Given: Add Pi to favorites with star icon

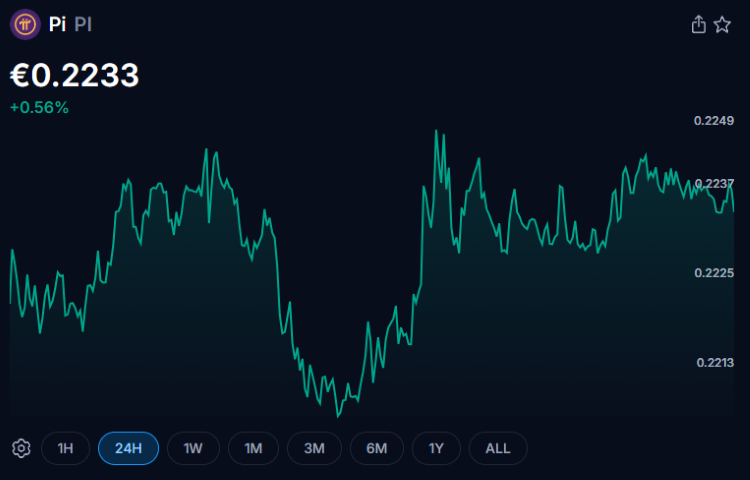Looking at the screenshot, I should tap(722, 24).
